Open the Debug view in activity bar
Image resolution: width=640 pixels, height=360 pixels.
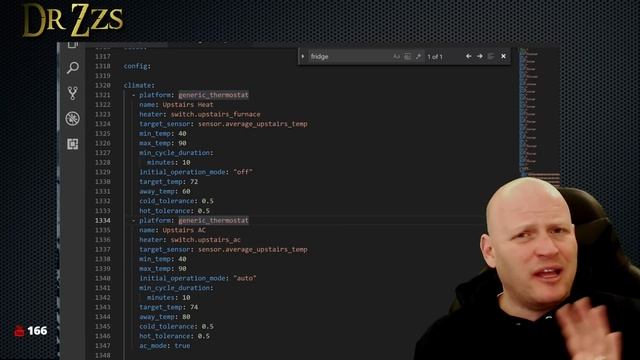click(x=73, y=119)
